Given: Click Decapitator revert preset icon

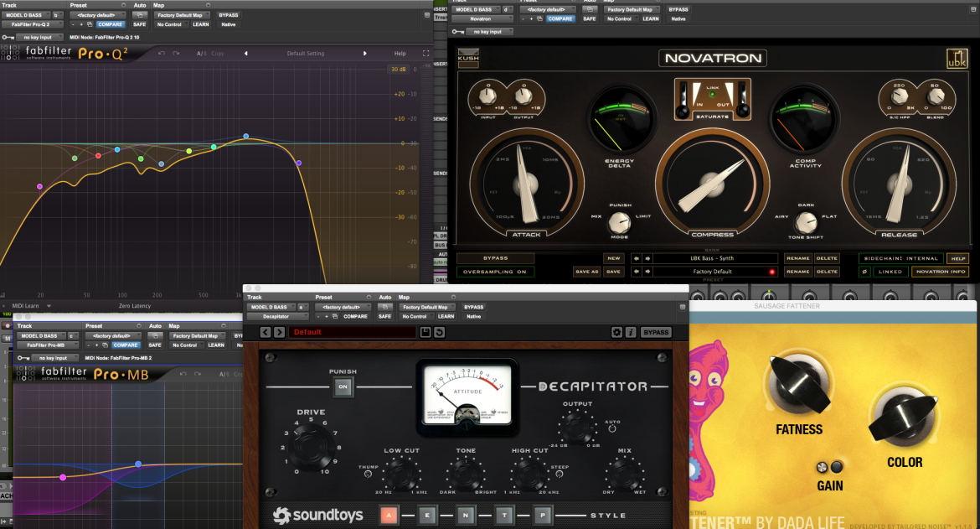Looking at the screenshot, I should (x=440, y=332).
